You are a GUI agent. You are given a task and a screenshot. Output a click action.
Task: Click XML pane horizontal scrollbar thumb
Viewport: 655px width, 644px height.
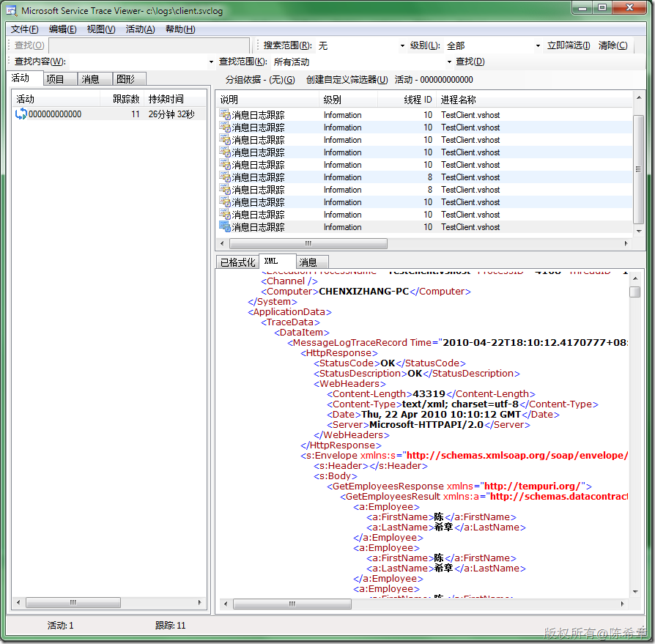pos(292,604)
